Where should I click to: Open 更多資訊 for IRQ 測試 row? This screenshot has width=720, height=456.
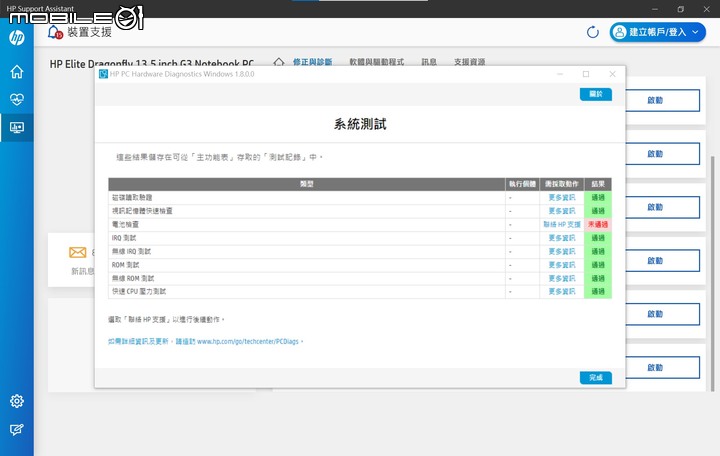tap(562, 238)
